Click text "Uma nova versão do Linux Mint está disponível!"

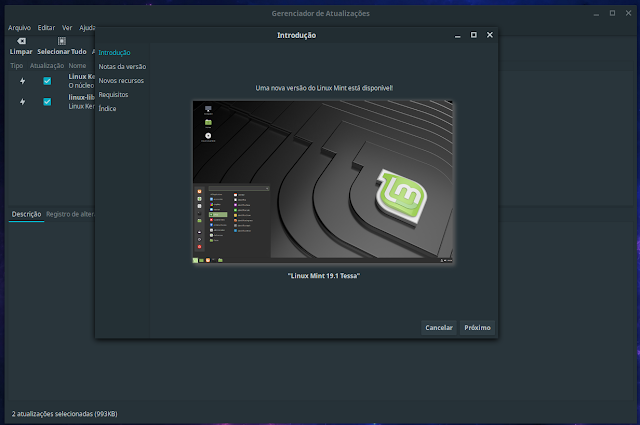tap(324, 88)
